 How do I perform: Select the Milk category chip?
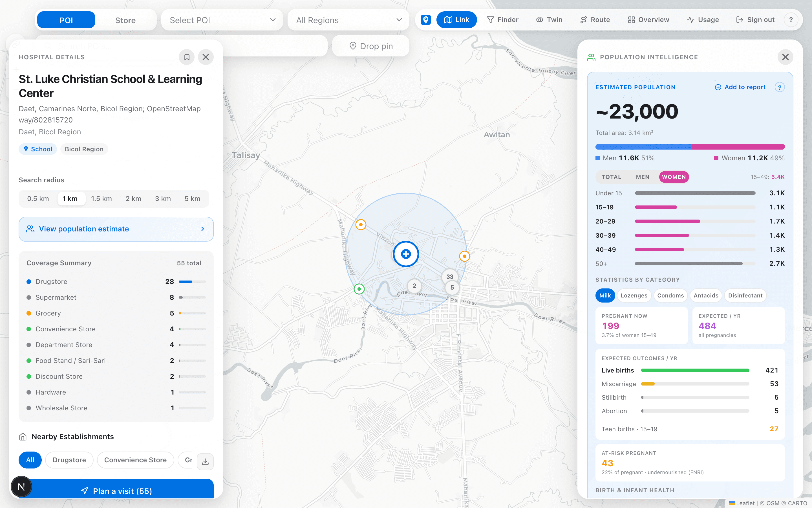pyautogui.click(x=605, y=296)
